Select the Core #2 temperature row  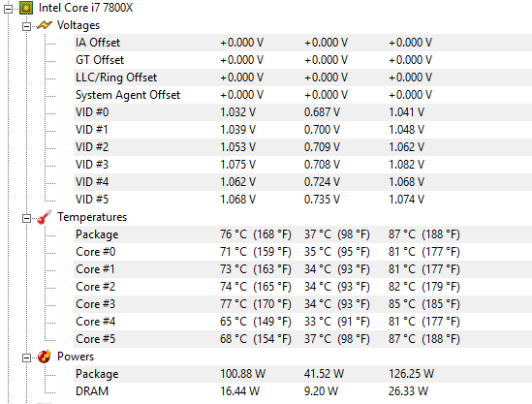tap(302, 287)
